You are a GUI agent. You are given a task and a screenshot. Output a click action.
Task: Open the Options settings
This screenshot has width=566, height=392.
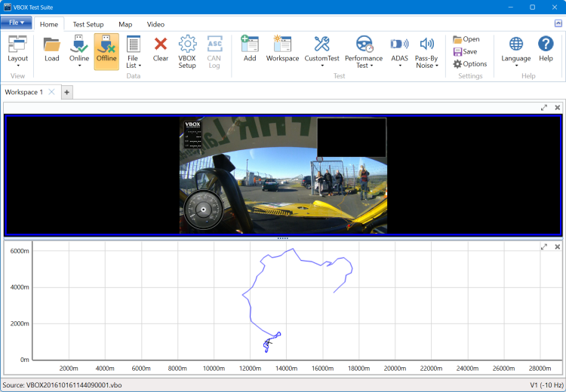[x=470, y=64]
